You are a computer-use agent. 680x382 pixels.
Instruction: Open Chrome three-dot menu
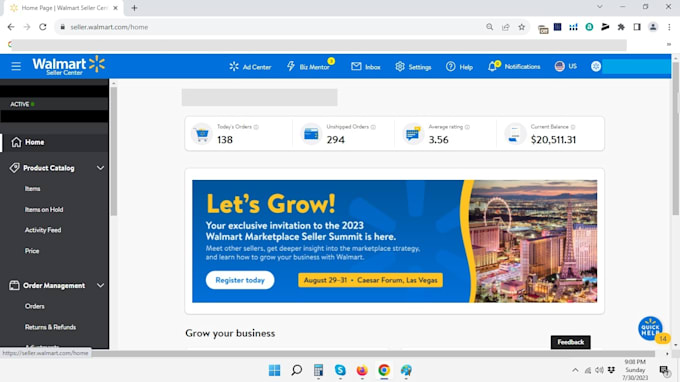(x=669, y=27)
